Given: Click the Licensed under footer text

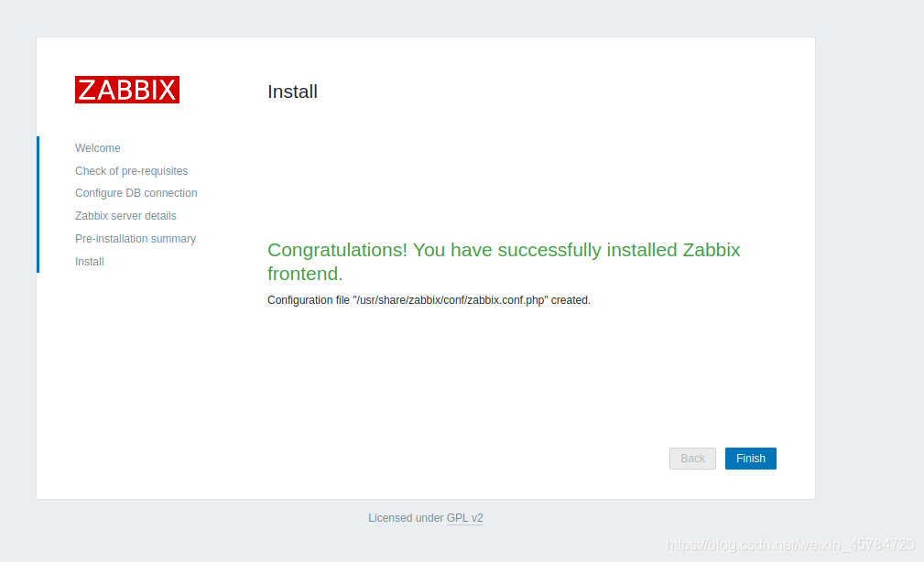Looking at the screenshot, I should [405, 517].
